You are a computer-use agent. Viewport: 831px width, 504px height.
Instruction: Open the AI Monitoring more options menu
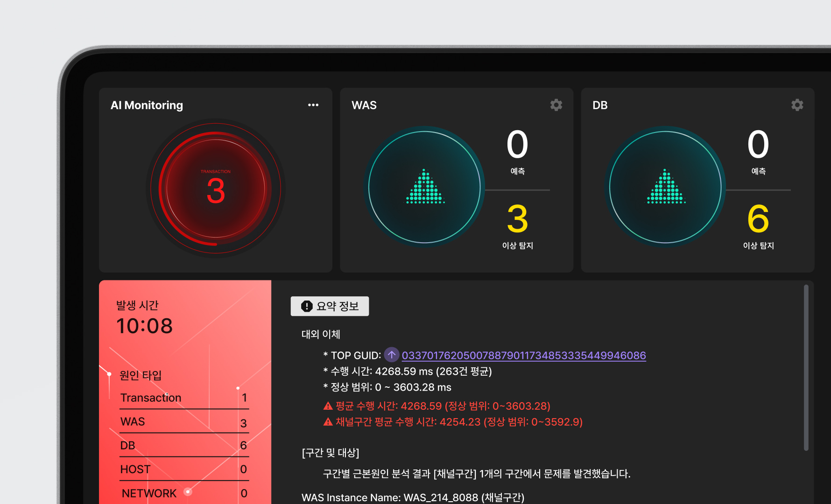click(313, 105)
